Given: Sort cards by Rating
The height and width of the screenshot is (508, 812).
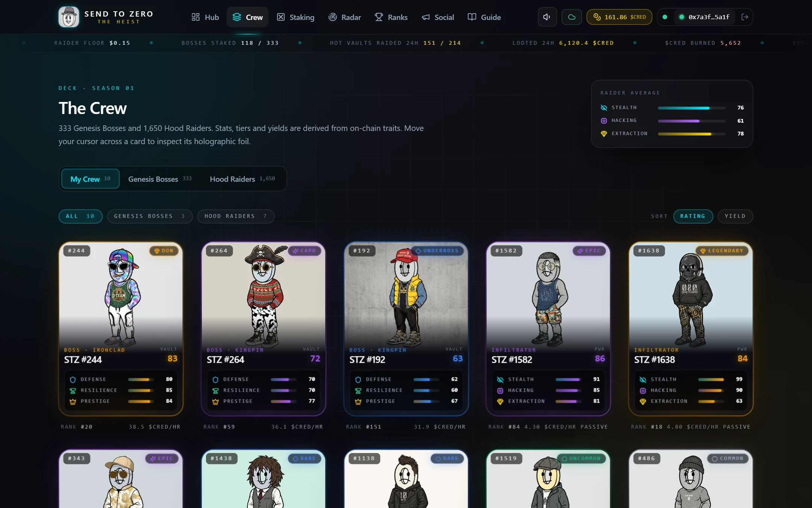Looking at the screenshot, I should [x=692, y=216].
